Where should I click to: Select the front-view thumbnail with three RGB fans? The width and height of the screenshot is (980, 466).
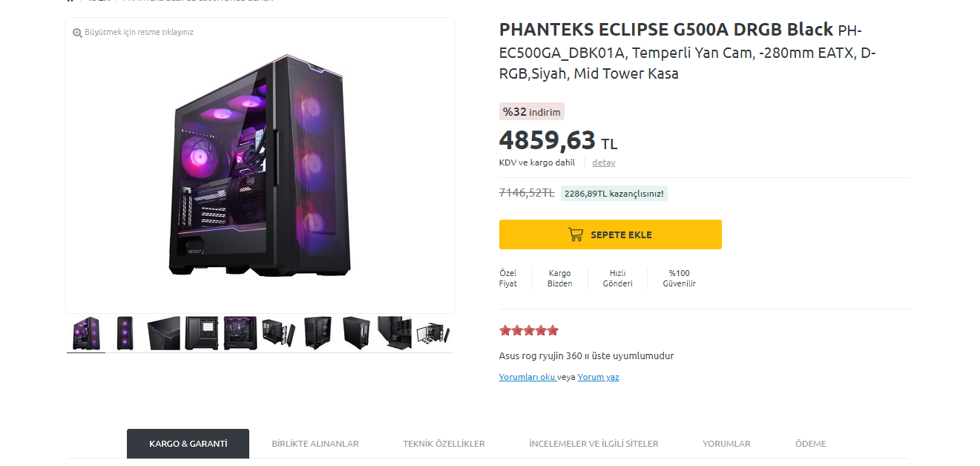125,333
